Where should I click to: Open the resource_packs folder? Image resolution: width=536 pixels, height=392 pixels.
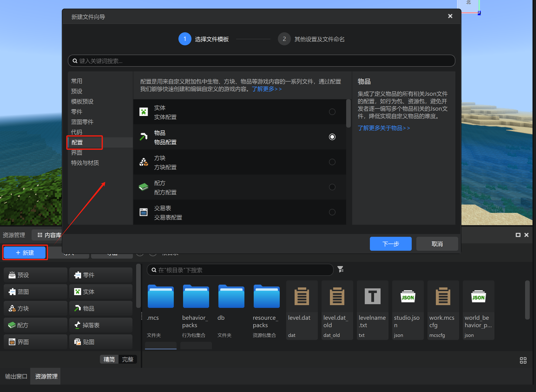266,296
